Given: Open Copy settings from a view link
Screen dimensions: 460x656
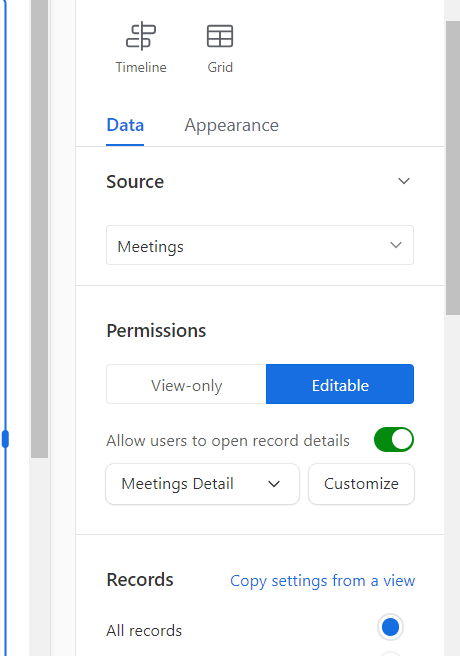Looking at the screenshot, I should point(322,581).
